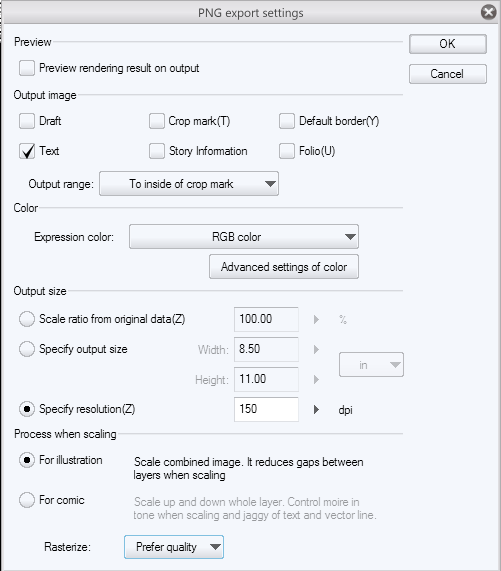Open the Output range dropdown
This screenshot has width=501, height=571.
189,184
